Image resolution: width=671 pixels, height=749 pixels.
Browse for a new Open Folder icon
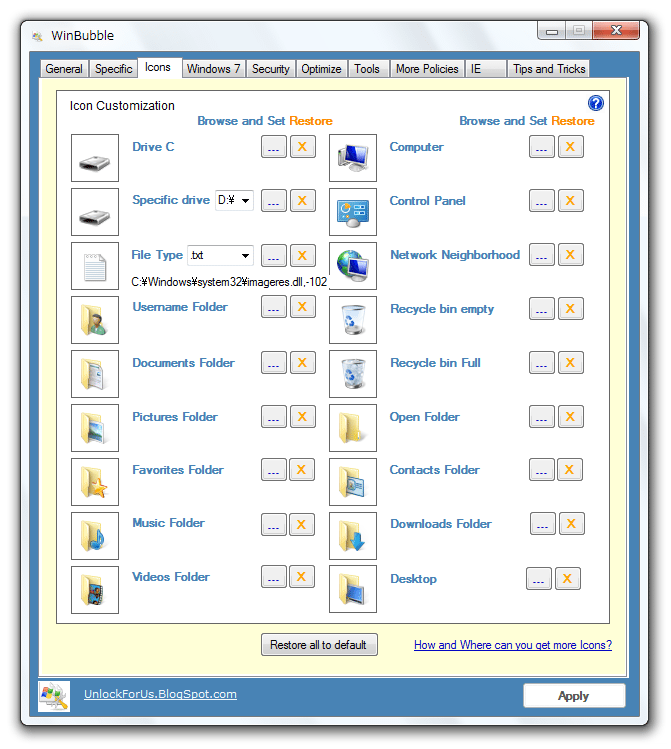(x=542, y=417)
